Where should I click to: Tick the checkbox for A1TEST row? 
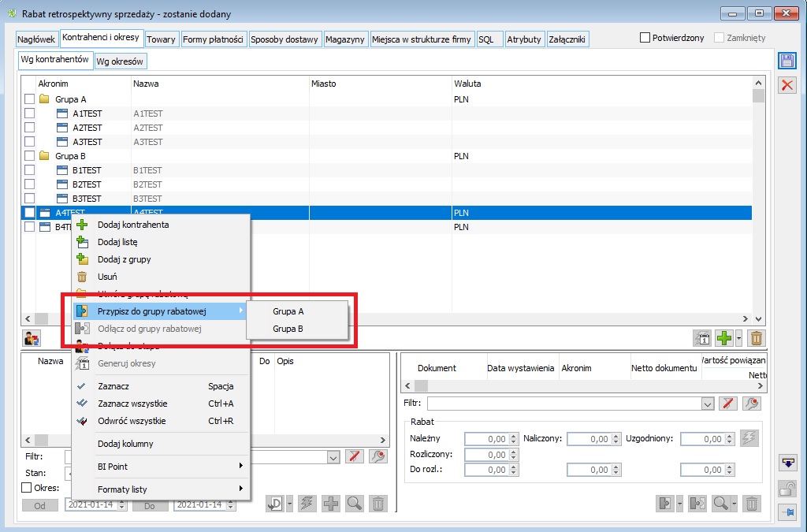point(29,113)
